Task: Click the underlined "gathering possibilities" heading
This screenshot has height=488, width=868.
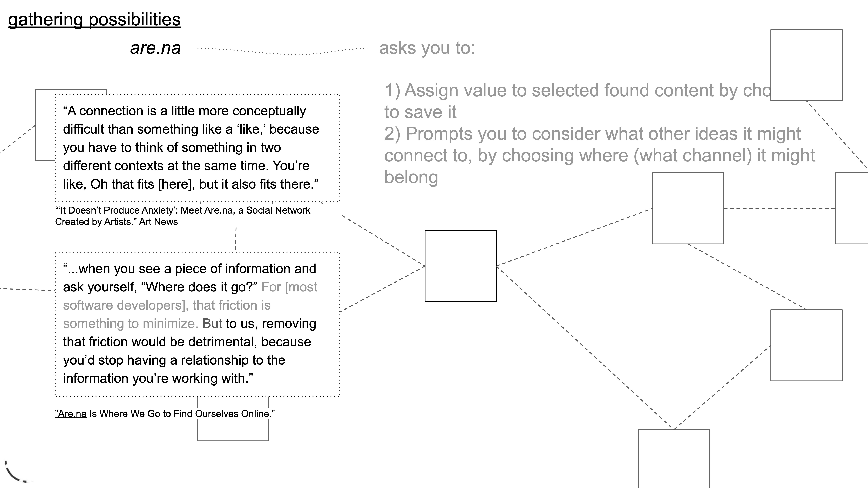Action: coord(94,19)
